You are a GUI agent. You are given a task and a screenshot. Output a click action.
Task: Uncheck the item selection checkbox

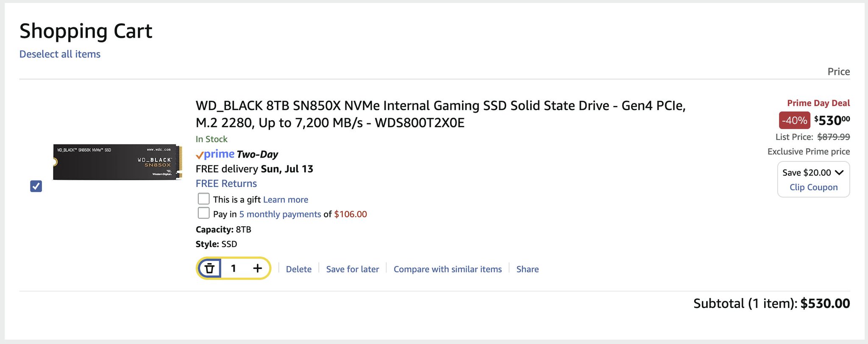click(36, 186)
